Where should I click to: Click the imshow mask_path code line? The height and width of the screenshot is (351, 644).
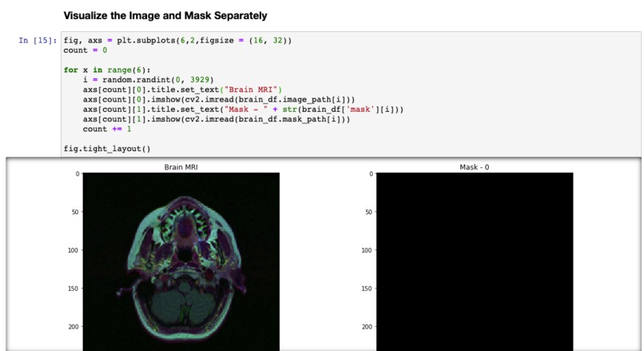(217, 119)
